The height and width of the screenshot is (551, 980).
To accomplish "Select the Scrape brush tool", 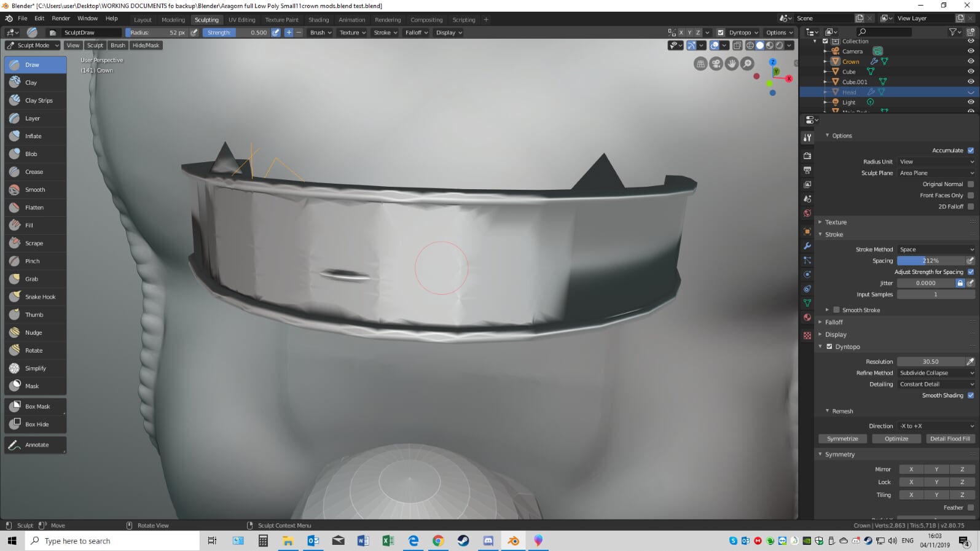I will [36, 243].
